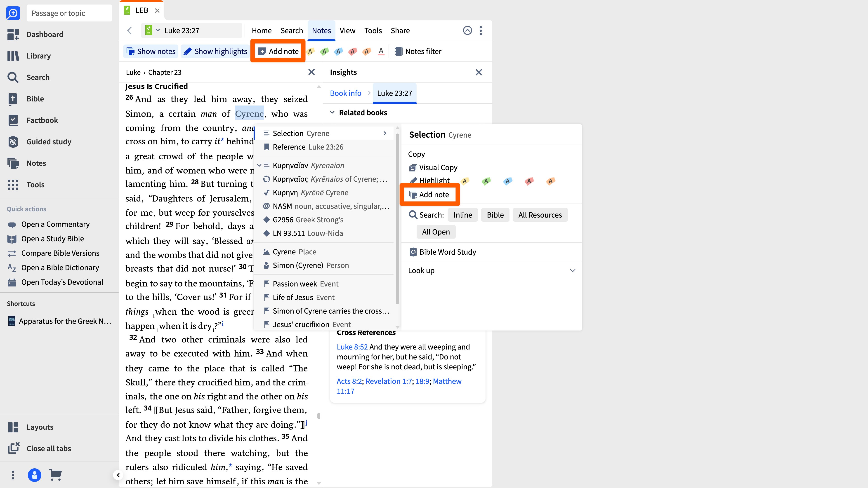Select the LEB tab

142,10
